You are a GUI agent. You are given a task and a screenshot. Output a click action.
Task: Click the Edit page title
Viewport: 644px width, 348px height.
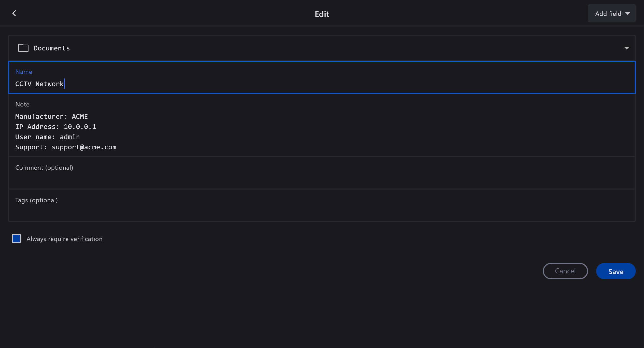322,14
